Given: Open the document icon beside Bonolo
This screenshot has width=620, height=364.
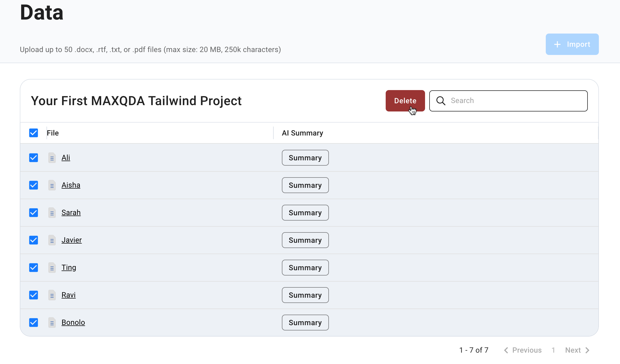Looking at the screenshot, I should coord(52,323).
